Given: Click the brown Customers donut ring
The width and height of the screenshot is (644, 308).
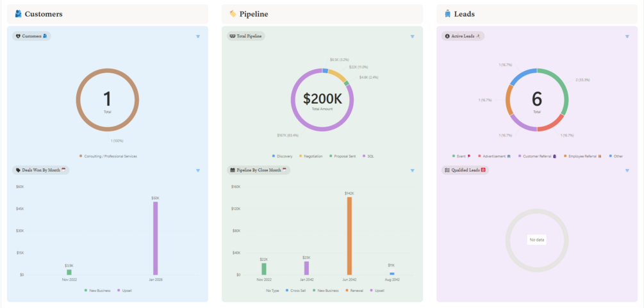Looking at the screenshot, I should (x=79, y=100).
